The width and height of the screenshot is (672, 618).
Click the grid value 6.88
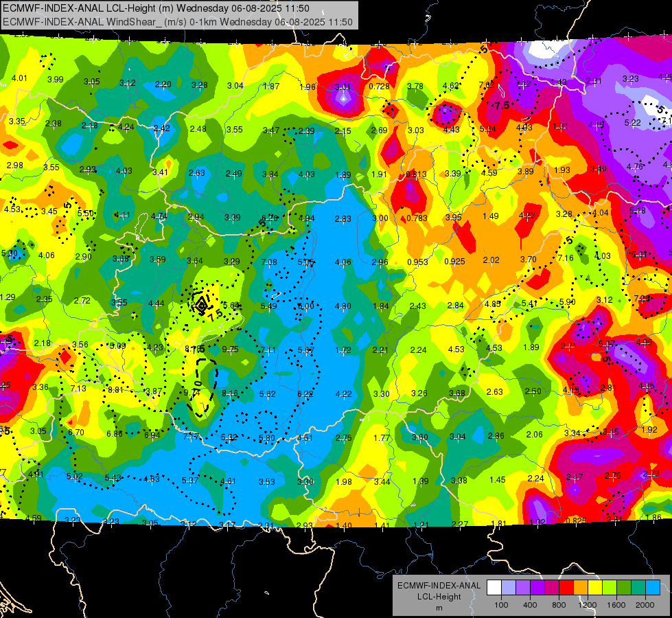click(x=115, y=433)
